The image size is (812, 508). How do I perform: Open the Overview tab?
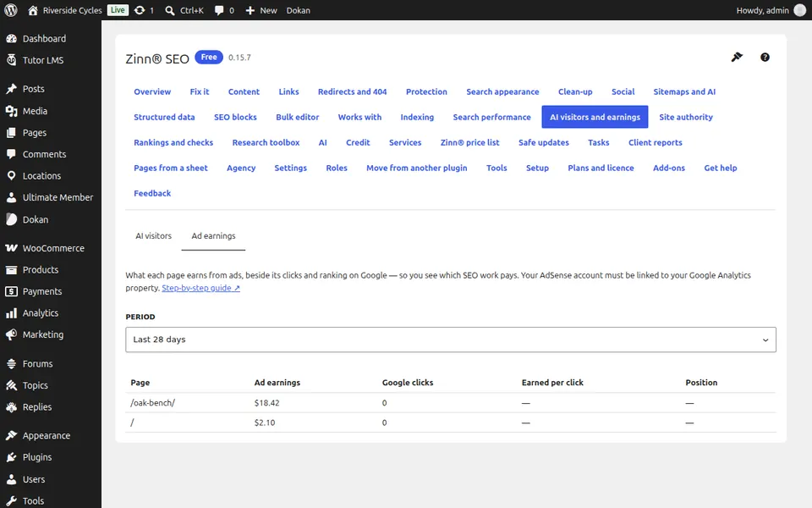(152, 91)
